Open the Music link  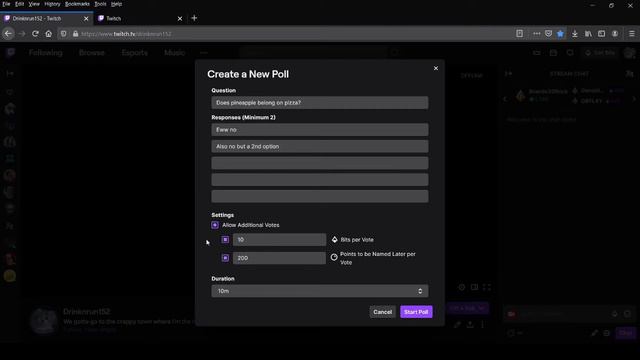[x=175, y=53]
